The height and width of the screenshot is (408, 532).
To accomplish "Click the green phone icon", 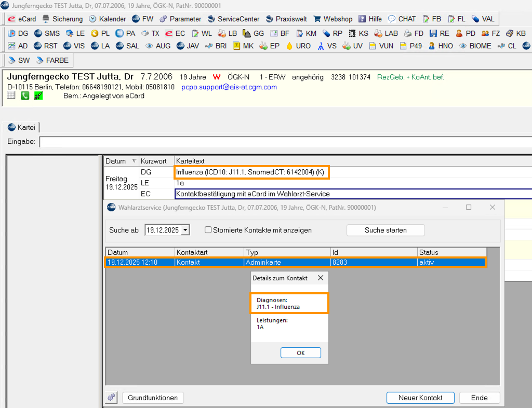I will pyautogui.click(x=24, y=96).
